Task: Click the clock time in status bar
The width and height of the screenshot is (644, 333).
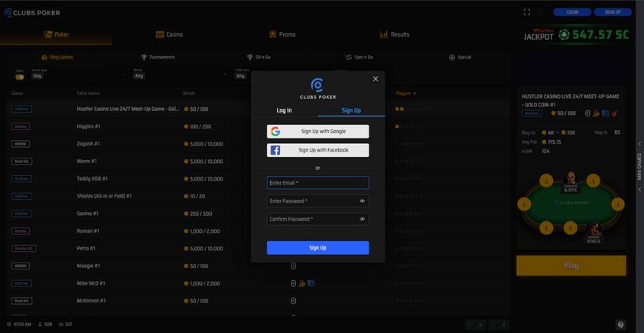Action: pyautogui.click(x=19, y=325)
